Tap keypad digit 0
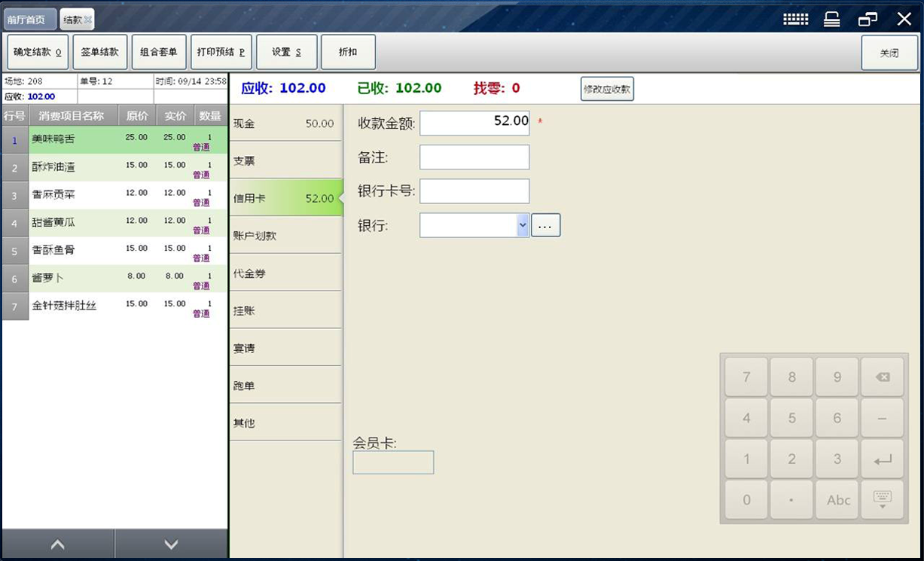This screenshot has height=561, width=924. [x=746, y=500]
